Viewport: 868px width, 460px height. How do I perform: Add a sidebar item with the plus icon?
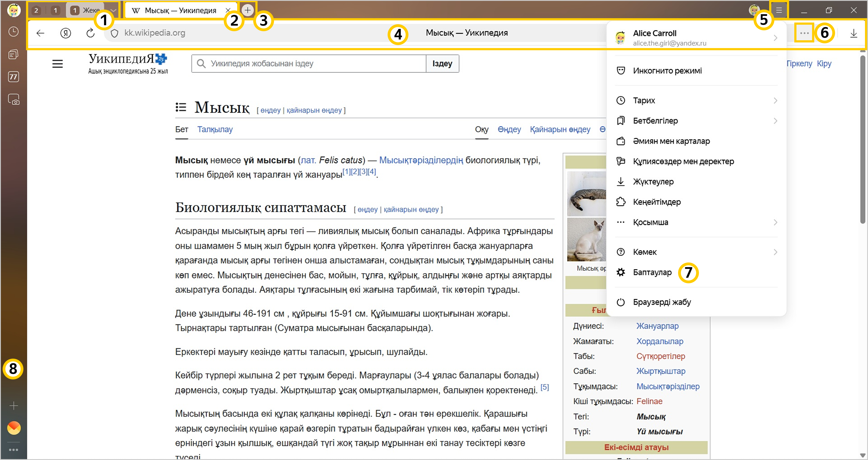tap(13, 405)
